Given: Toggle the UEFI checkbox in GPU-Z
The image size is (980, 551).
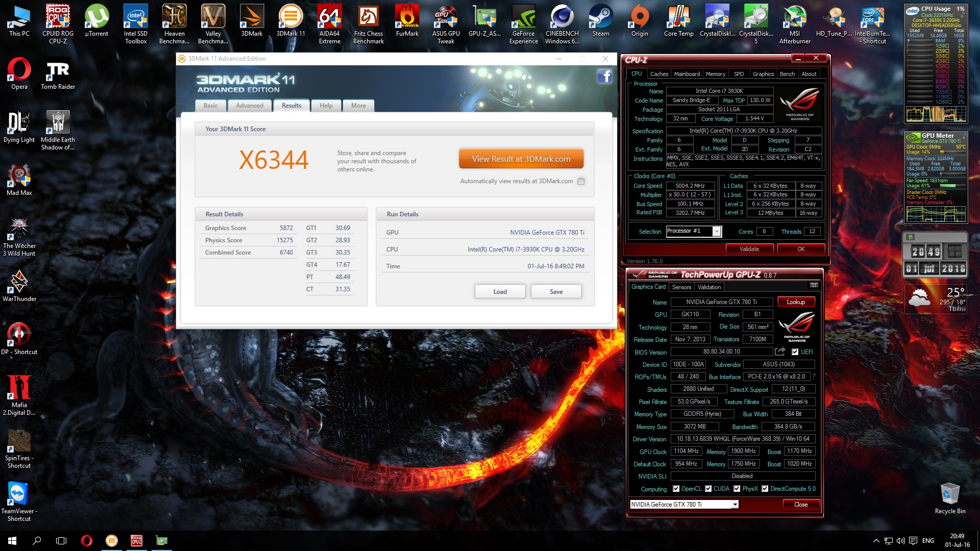Looking at the screenshot, I should [795, 352].
